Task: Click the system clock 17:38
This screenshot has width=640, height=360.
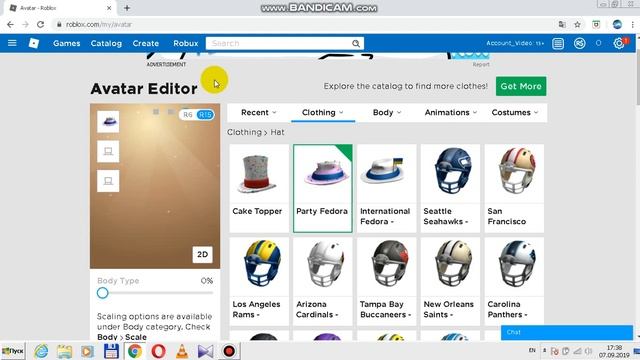Action: [614, 348]
